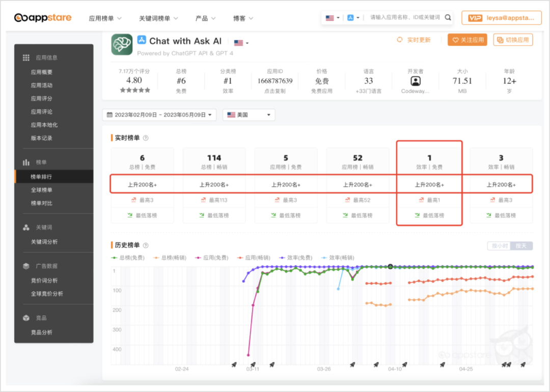Screen dimensions: 550x392
Task: Open 版本记录 in the sidebar
Action: pyautogui.click(x=41, y=138)
